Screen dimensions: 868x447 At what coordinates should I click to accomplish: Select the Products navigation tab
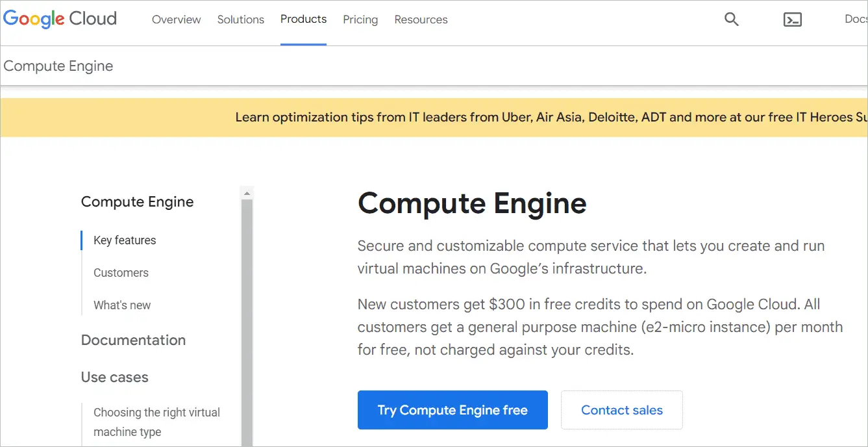click(303, 19)
